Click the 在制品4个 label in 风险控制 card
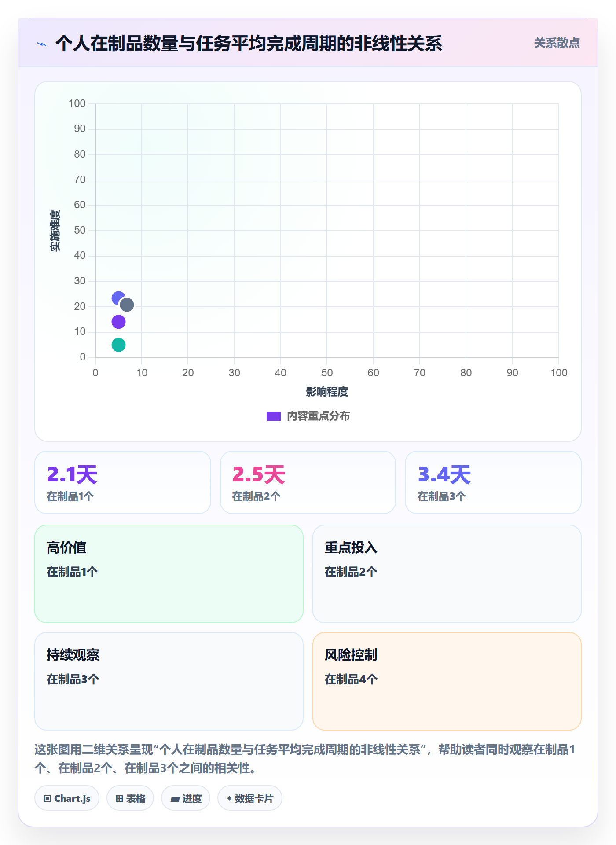Screen dimensions: 616x845 tap(351, 679)
